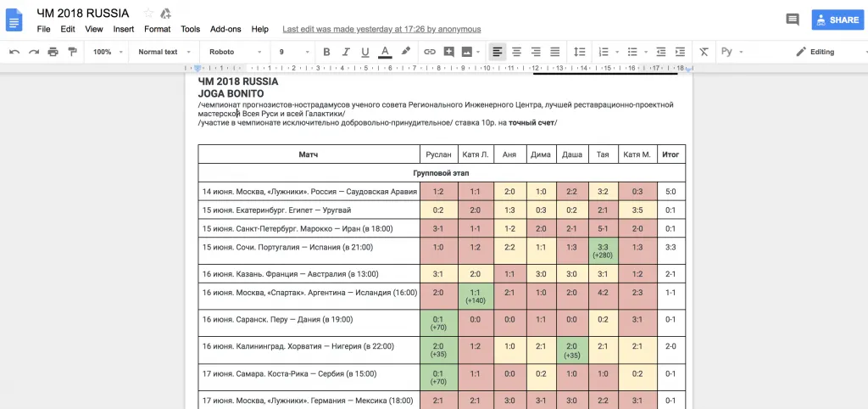
Task: Open the zoom 100% dropdown
Action: click(x=106, y=52)
